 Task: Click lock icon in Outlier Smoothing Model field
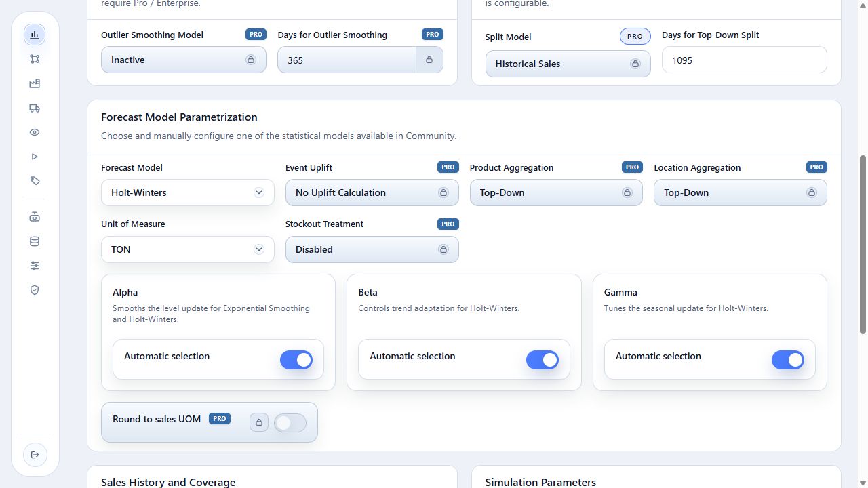point(251,60)
